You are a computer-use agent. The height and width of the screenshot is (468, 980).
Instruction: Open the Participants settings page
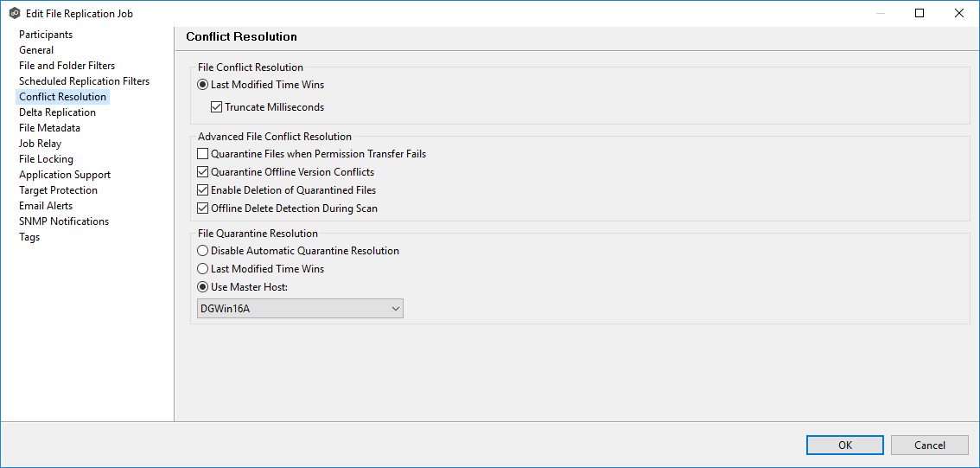[46, 35]
